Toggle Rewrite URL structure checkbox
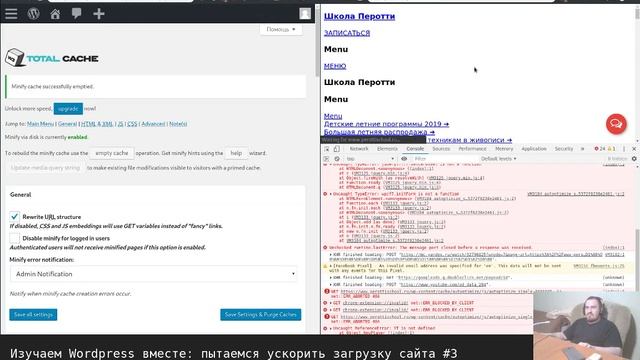The height and width of the screenshot is (360, 640). point(14,216)
